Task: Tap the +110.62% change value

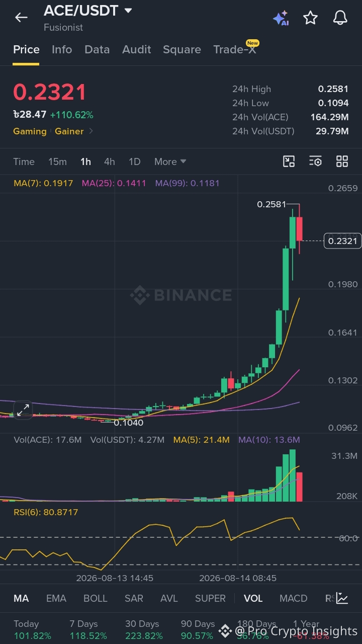Action: 71,115
